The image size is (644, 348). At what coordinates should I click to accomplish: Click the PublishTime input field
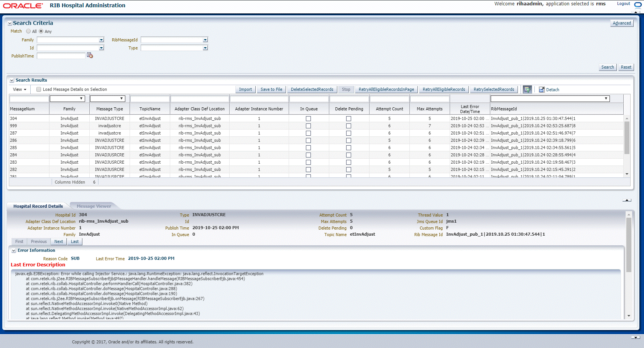[x=61, y=56]
